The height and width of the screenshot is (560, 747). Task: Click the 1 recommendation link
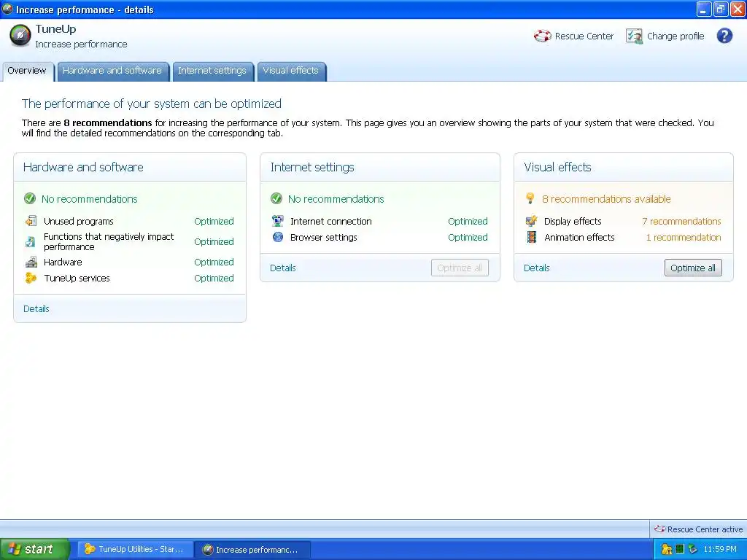[x=684, y=237]
